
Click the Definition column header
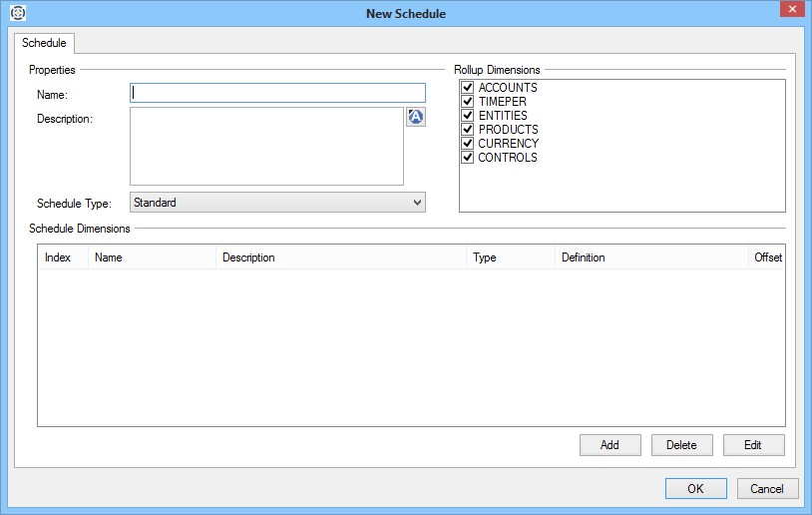(650, 257)
